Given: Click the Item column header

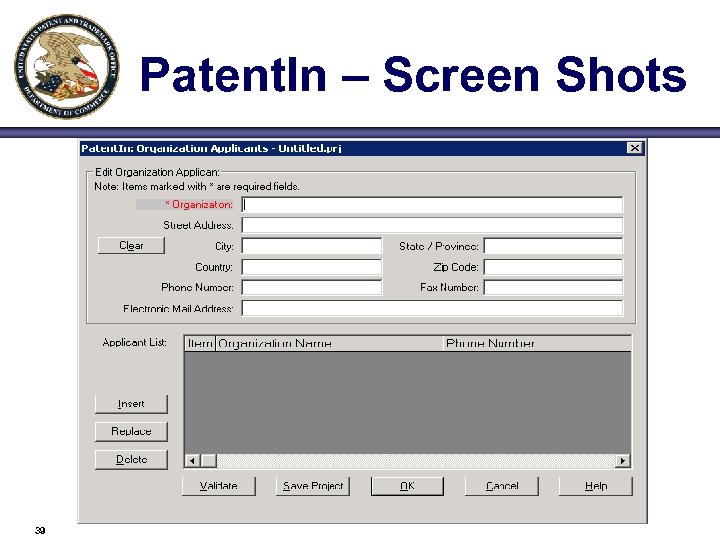Looking at the screenshot, I should point(200,343).
